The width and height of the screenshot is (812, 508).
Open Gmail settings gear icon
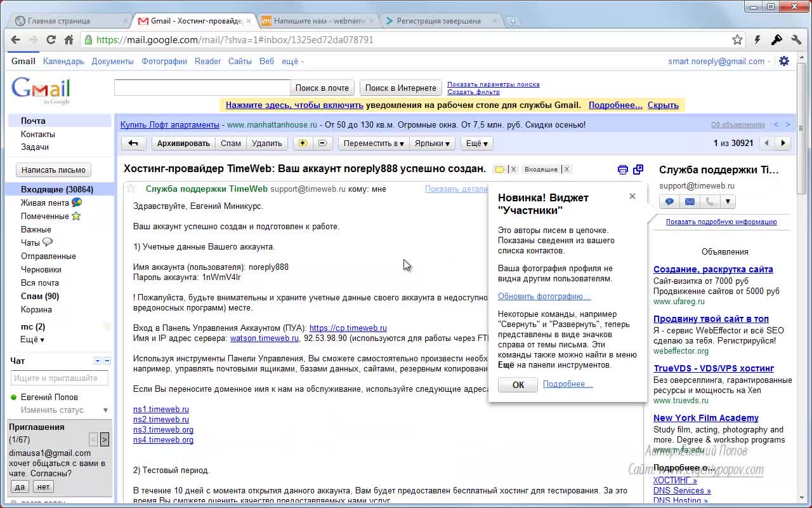[x=784, y=61]
